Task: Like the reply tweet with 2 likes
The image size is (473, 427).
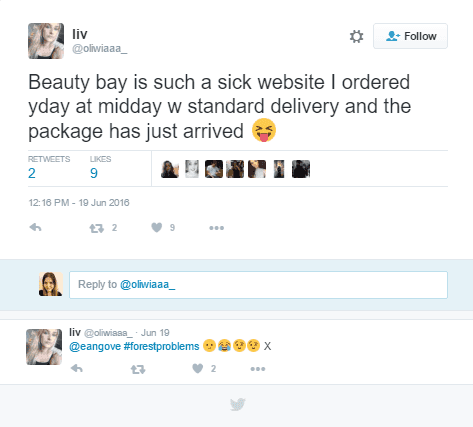Action: 198,368
